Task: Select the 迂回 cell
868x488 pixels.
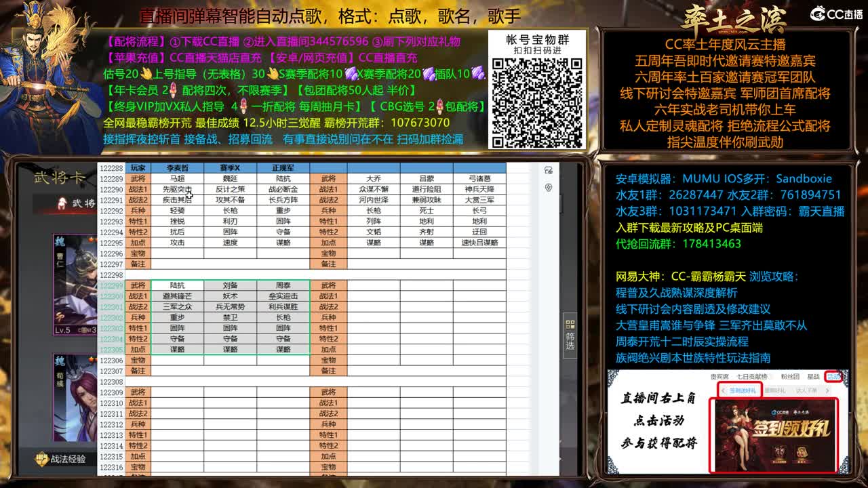Action: [479, 232]
